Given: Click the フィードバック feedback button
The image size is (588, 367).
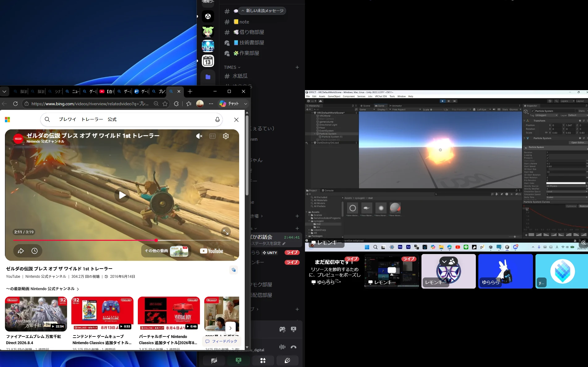Looking at the screenshot, I should [x=222, y=341].
